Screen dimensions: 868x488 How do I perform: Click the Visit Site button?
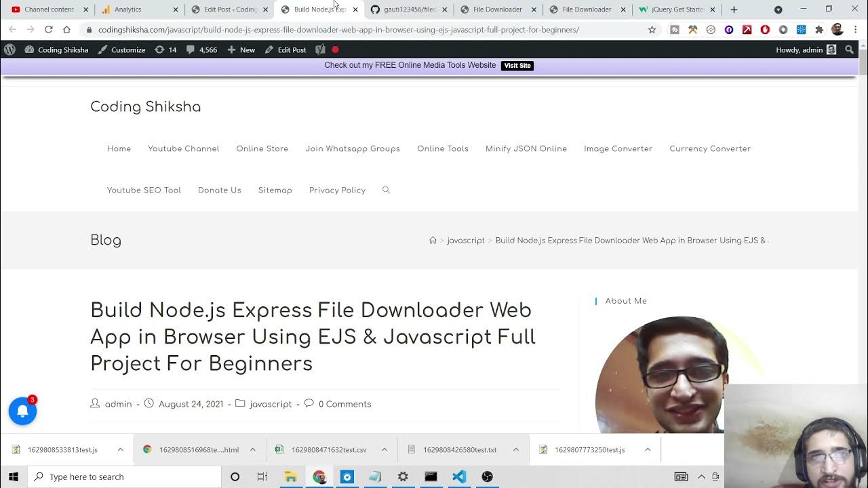coord(517,66)
